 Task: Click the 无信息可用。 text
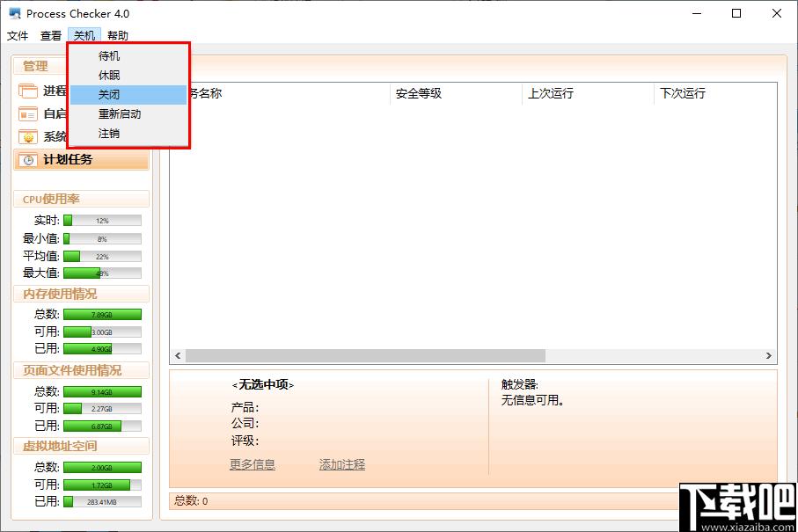click(x=532, y=400)
